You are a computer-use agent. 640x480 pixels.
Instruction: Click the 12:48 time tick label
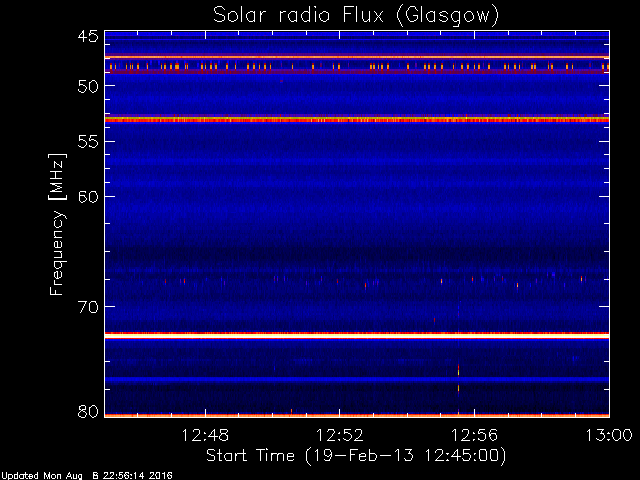[205, 435]
